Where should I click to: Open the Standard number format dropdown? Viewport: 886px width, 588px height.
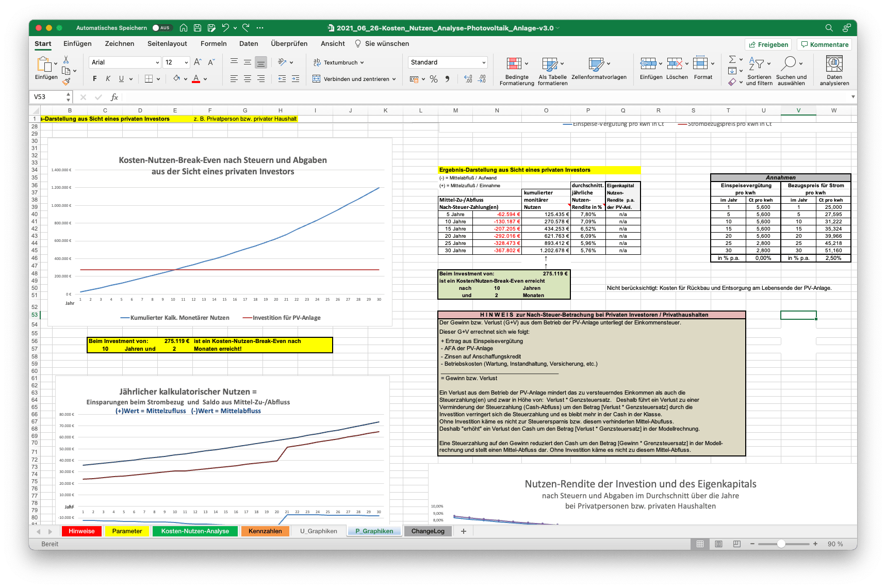tap(484, 62)
